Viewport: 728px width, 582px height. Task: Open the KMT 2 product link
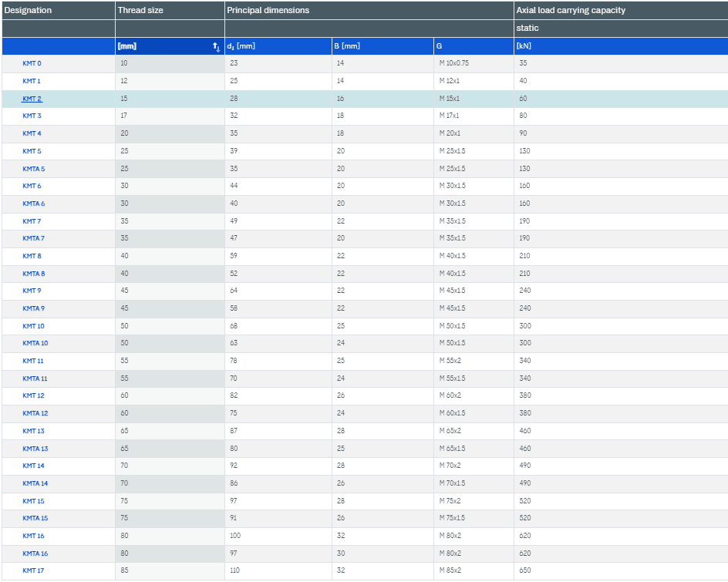(32, 99)
